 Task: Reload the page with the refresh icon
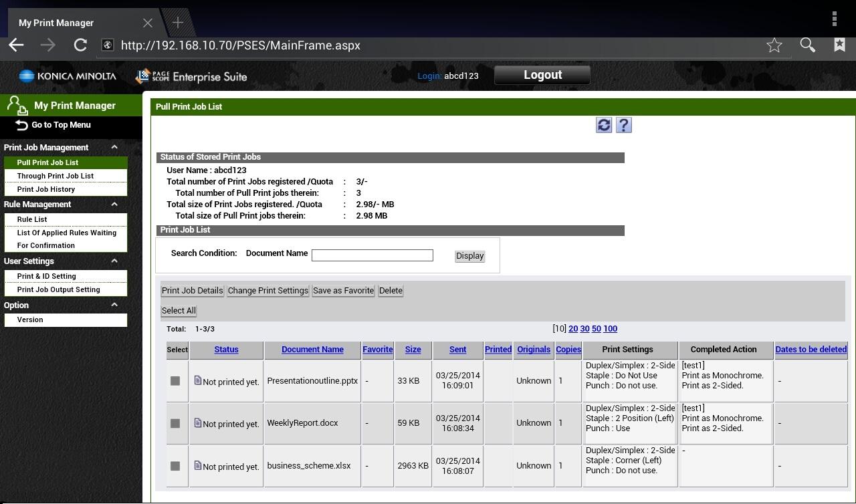click(x=80, y=45)
